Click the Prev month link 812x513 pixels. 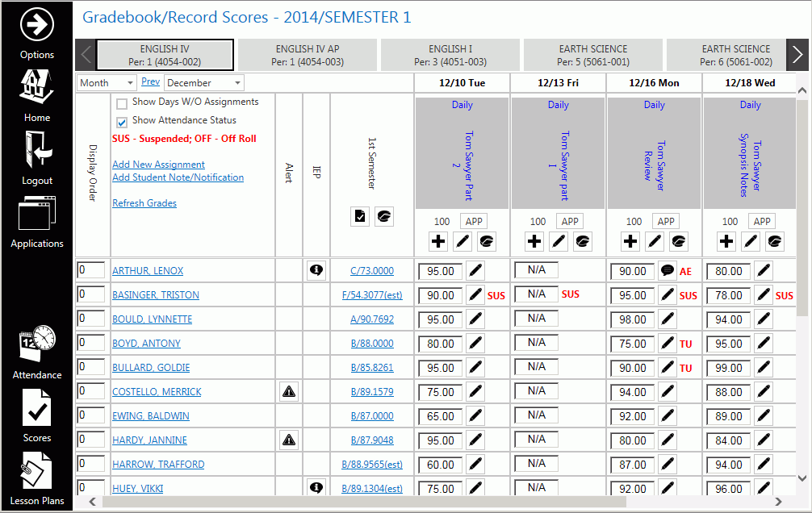tap(150, 81)
